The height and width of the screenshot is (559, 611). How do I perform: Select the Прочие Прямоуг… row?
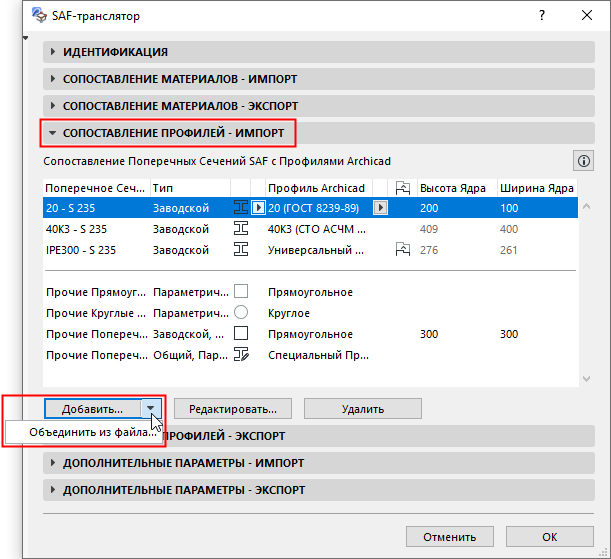[x=310, y=292]
